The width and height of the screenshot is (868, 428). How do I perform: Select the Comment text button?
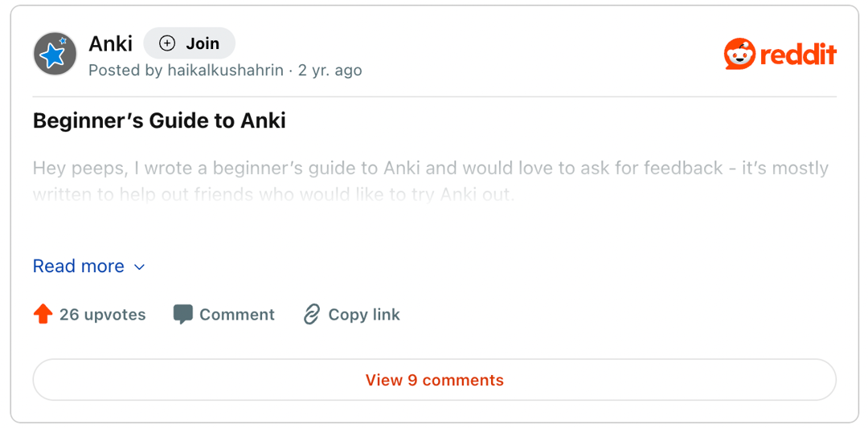[237, 315]
